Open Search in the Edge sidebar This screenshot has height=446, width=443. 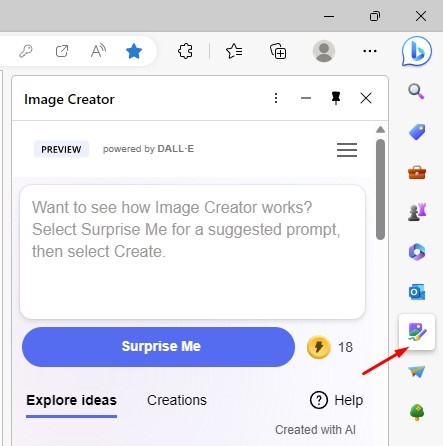(416, 91)
